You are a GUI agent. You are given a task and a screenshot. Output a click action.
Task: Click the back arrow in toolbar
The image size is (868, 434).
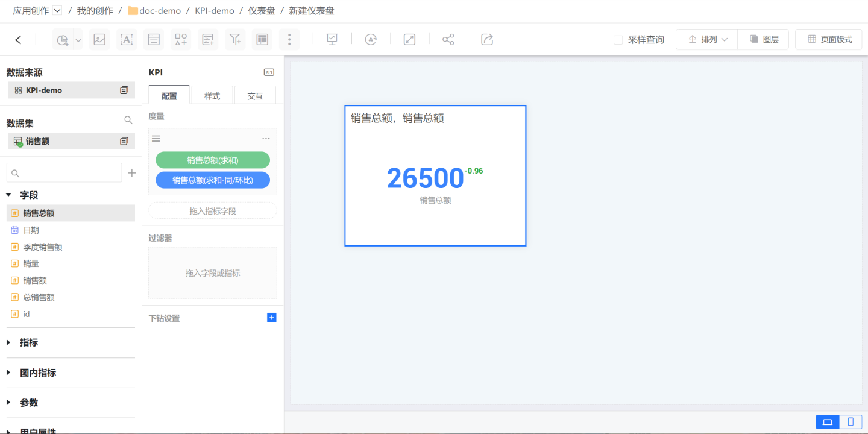[18, 40]
